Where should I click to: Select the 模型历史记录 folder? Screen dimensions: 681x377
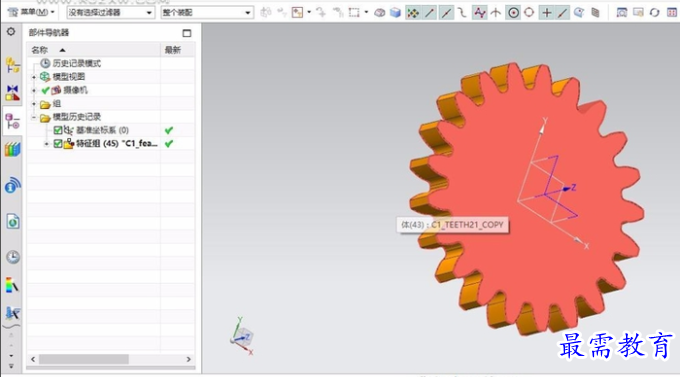point(76,117)
